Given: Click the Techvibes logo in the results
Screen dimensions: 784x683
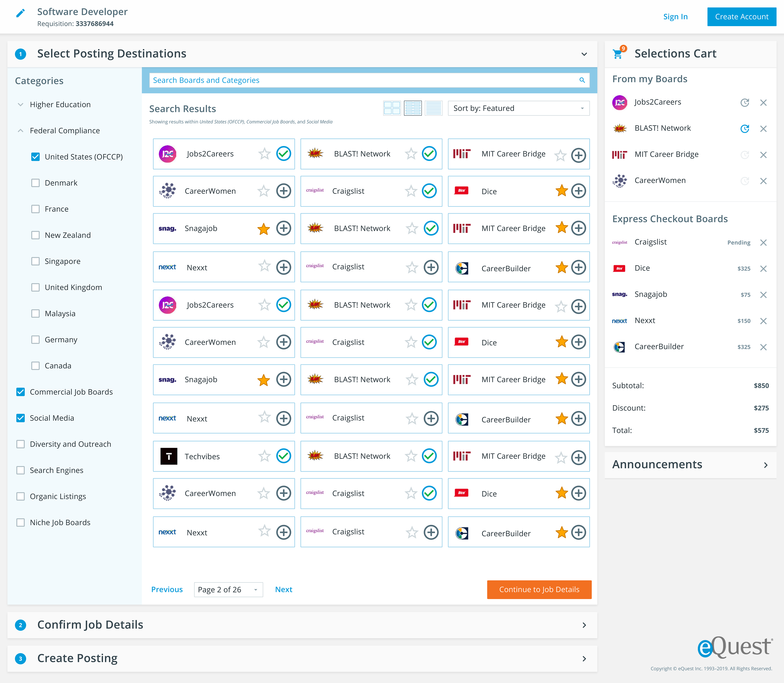Looking at the screenshot, I should pos(169,456).
